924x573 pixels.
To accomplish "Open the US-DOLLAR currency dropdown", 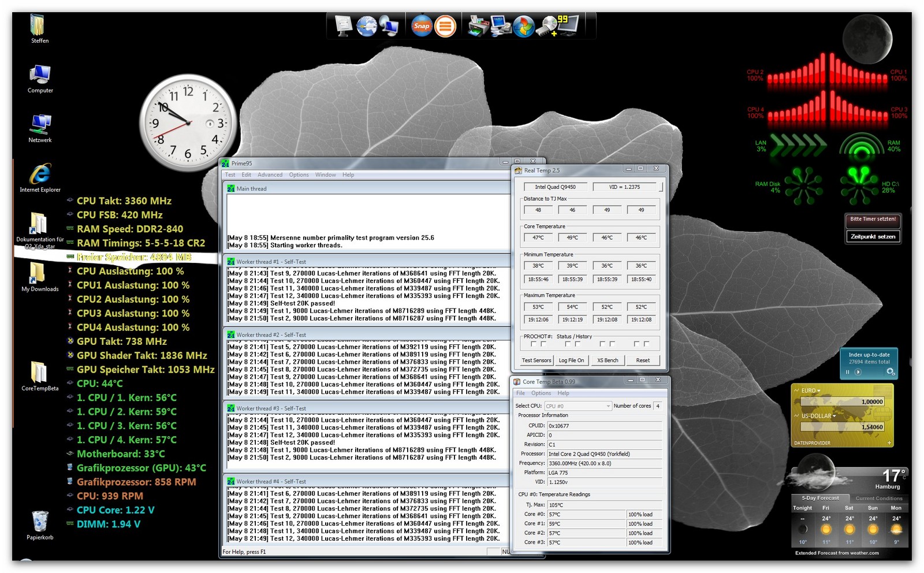I will [818, 416].
